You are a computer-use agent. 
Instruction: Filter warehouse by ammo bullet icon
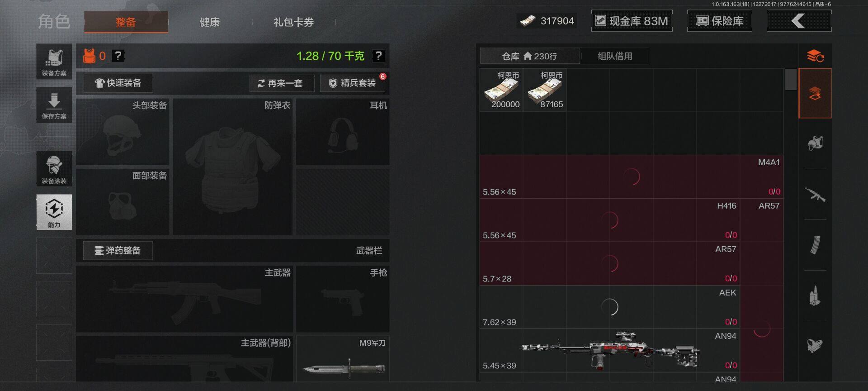click(815, 296)
